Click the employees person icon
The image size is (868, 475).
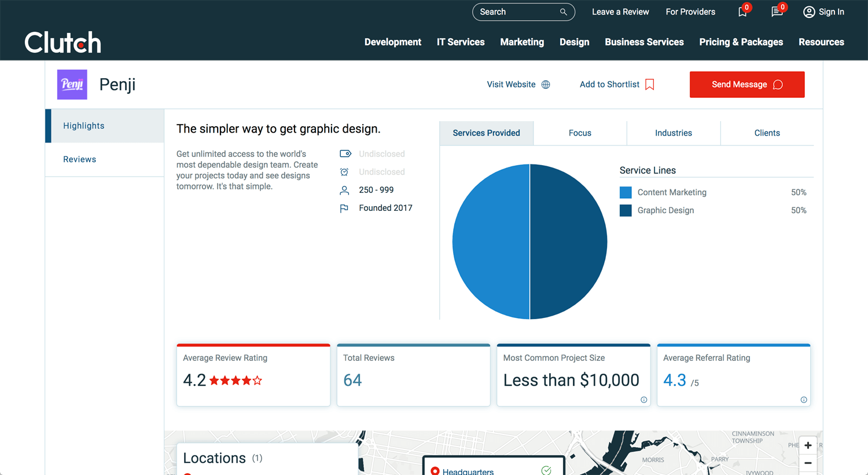click(x=344, y=190)
